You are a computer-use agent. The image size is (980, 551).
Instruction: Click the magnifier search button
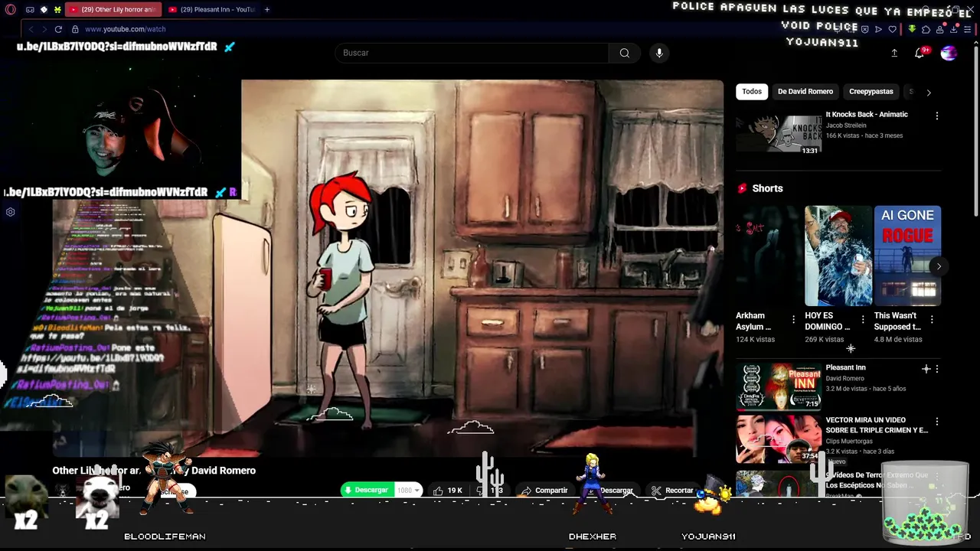625,53
